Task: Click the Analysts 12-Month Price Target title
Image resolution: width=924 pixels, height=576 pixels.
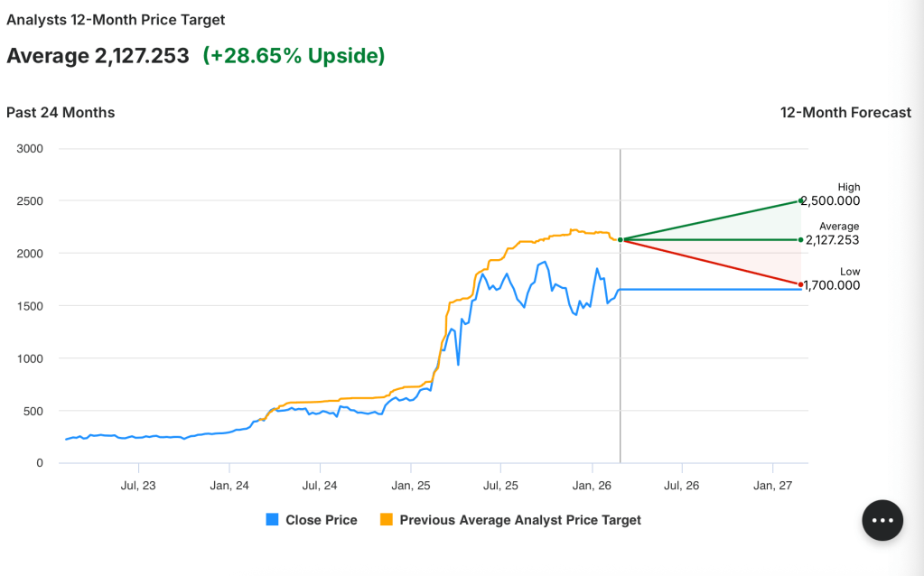Action: [x=116, y=19]
